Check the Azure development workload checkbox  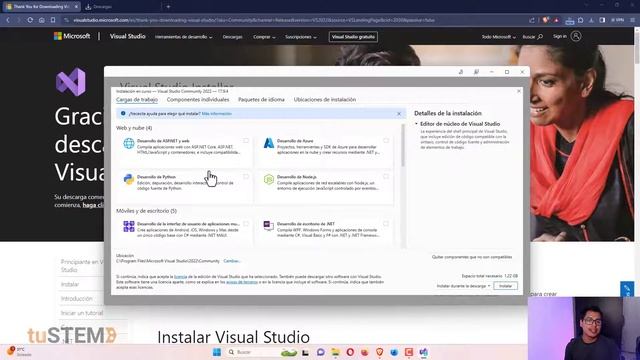pyautogui.click(x=386, y=141)
